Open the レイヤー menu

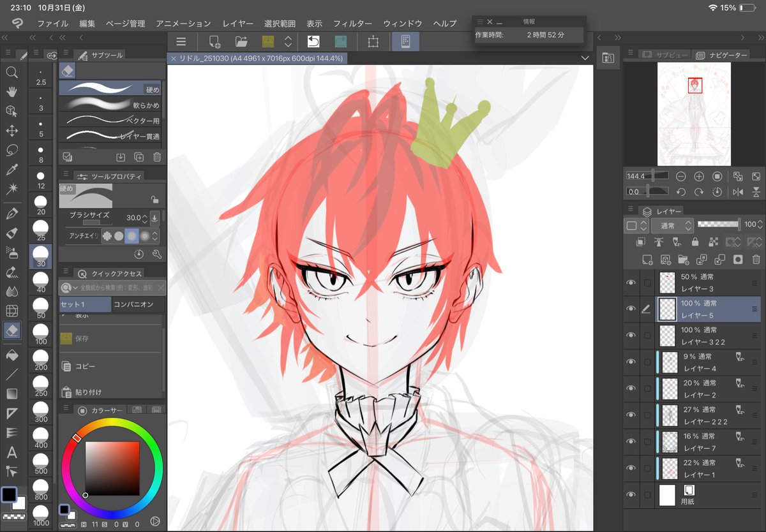pos(238,24)
